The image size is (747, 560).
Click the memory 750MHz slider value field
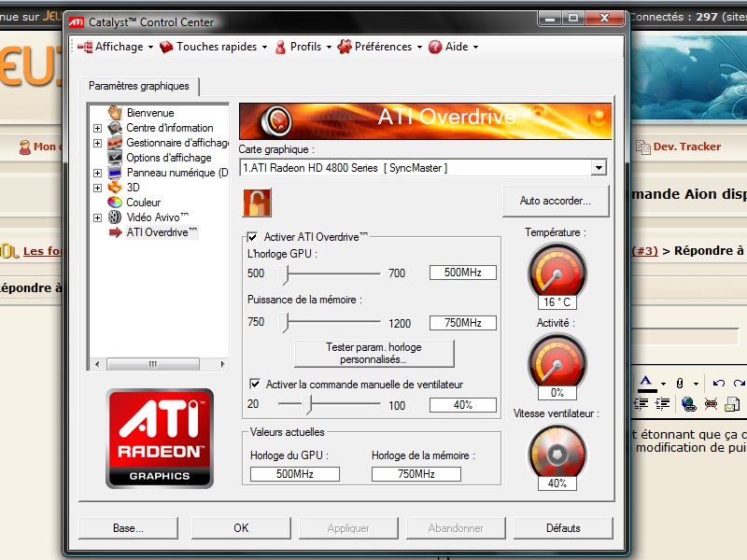[462, 322]
